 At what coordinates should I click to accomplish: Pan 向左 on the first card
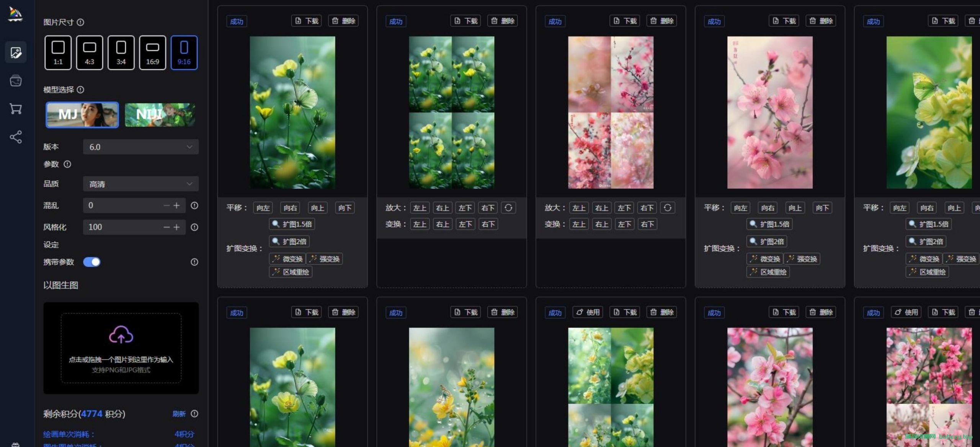pos(263,208)
